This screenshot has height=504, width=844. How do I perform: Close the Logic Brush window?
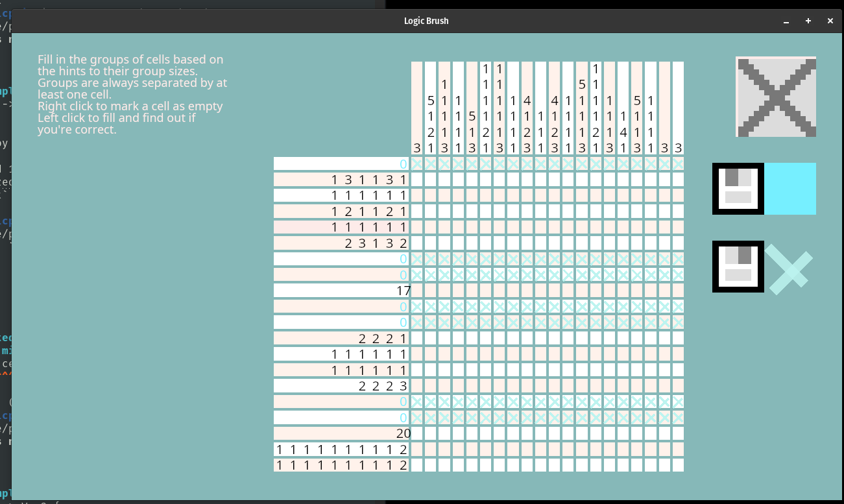coord(830,21)
